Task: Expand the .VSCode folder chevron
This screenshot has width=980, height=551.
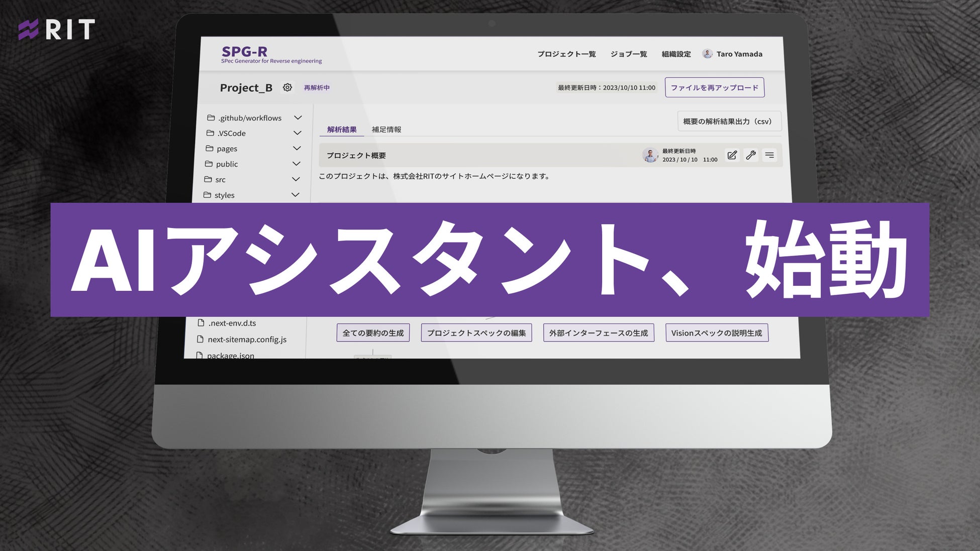Action: point(298,133)
